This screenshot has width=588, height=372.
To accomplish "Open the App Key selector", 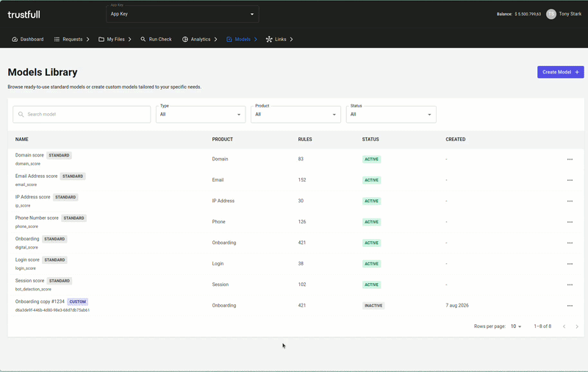I will pos(182,14).
